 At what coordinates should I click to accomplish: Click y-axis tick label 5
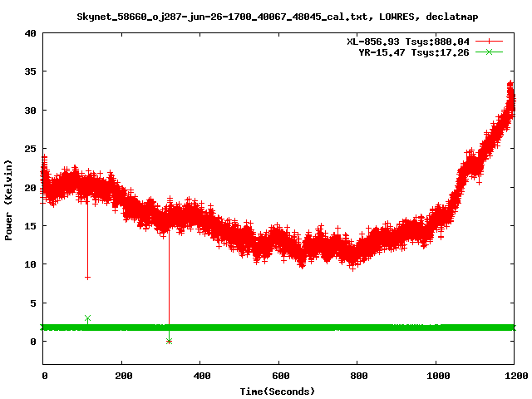click(33, 303)
